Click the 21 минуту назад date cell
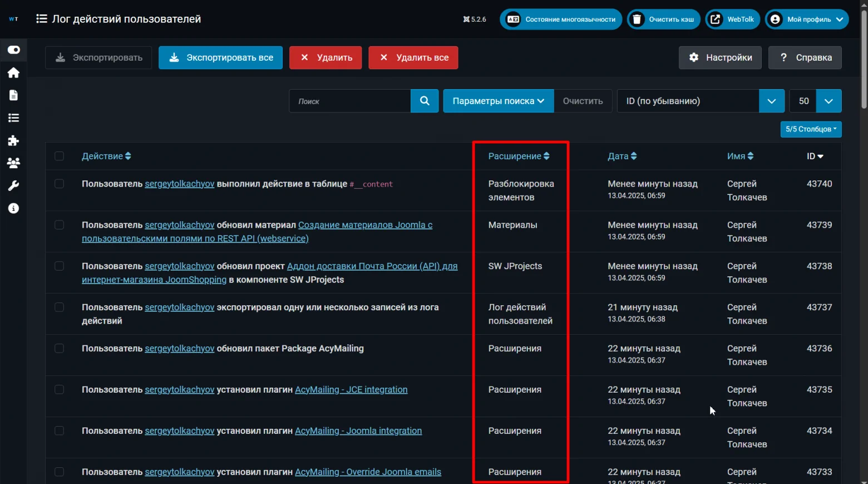Screen dimensions: 868x484 click(643, 307)
